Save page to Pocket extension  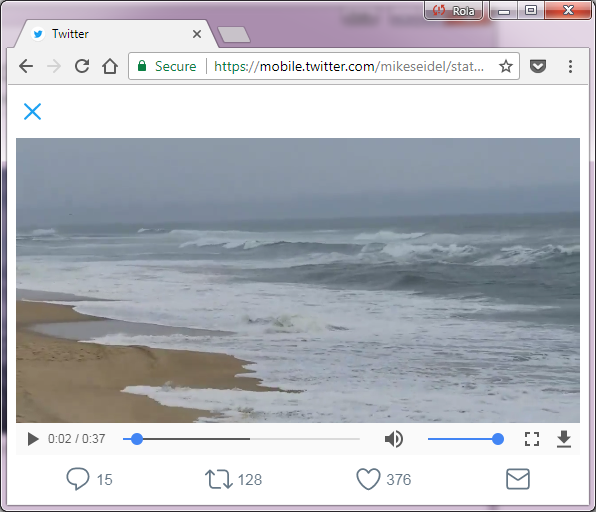tap(538, 66)
